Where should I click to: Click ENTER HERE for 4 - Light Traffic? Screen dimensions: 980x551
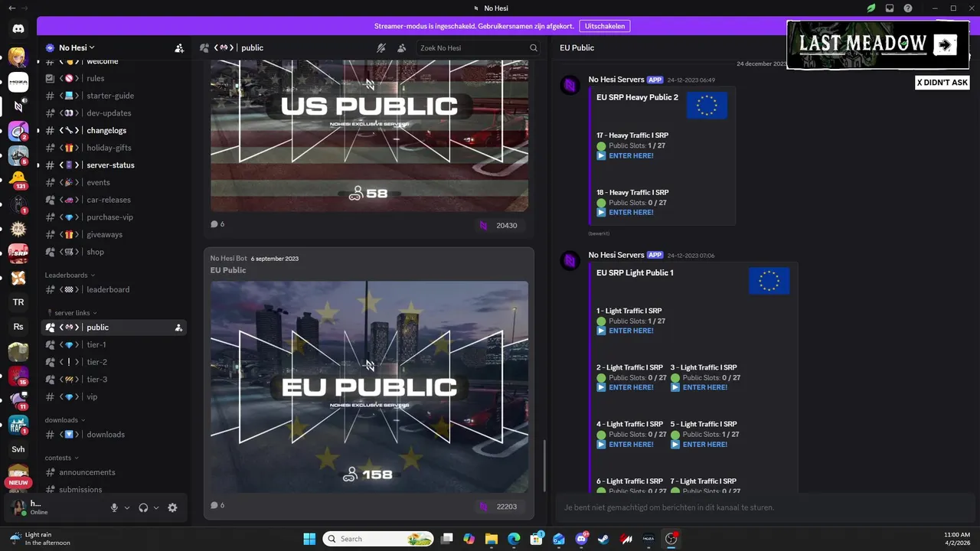(631, 444)
